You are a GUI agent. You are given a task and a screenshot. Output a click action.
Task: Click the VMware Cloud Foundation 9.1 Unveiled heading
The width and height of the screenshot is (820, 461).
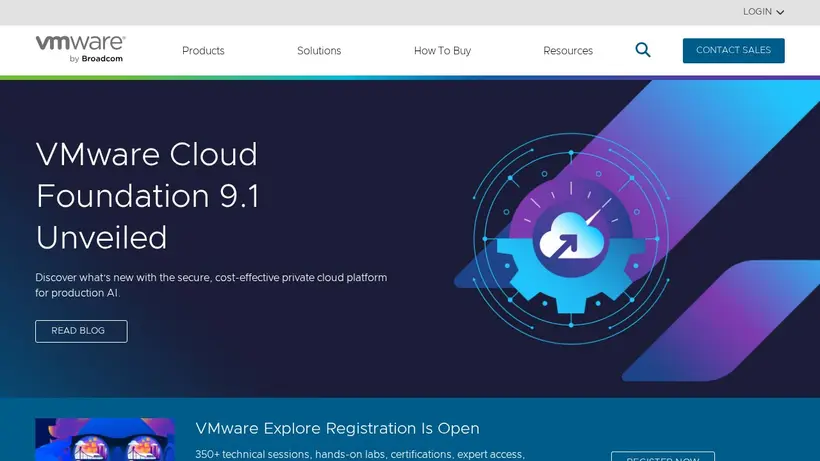(147, 196)
